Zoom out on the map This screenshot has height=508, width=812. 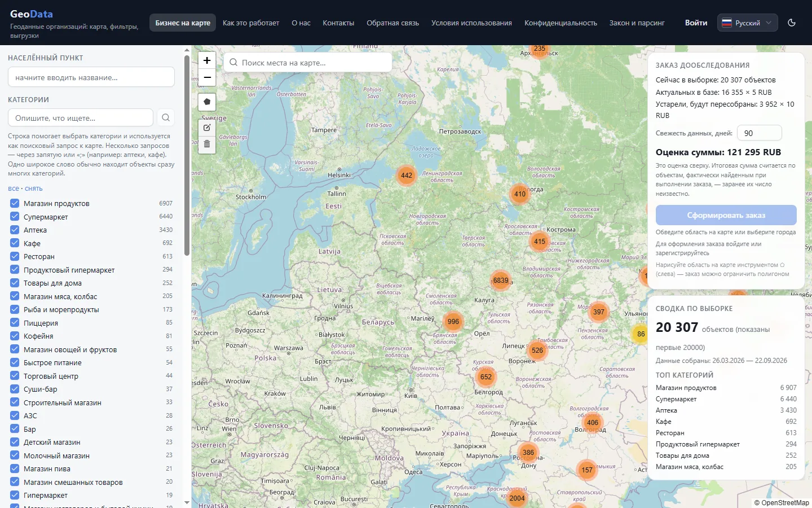pos(207,77)
